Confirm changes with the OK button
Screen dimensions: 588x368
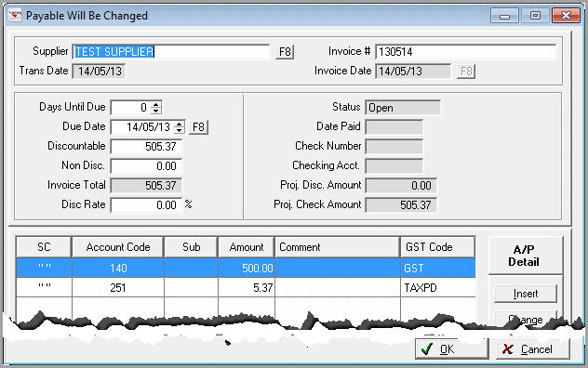(x=452, y=348)
